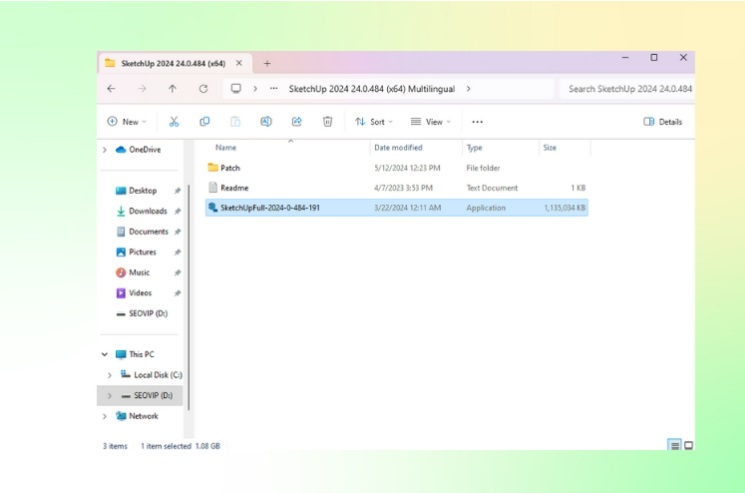Click the Rename icon in toolbar
The image size is (745, 493).
tap(266, 122)
